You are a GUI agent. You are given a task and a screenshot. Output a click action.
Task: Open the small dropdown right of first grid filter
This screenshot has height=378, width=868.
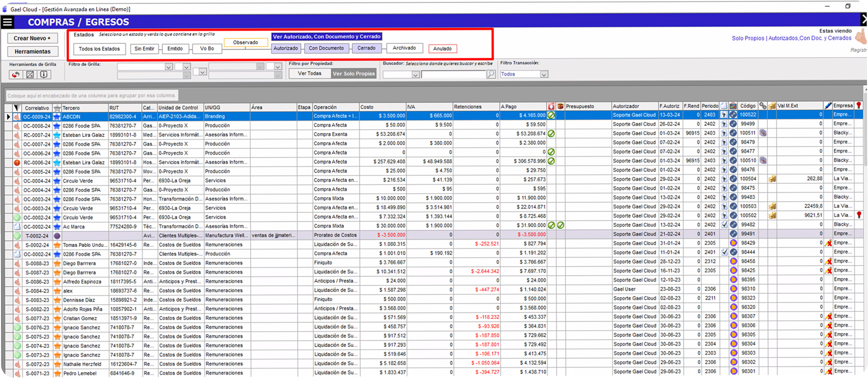coord(183,67)
